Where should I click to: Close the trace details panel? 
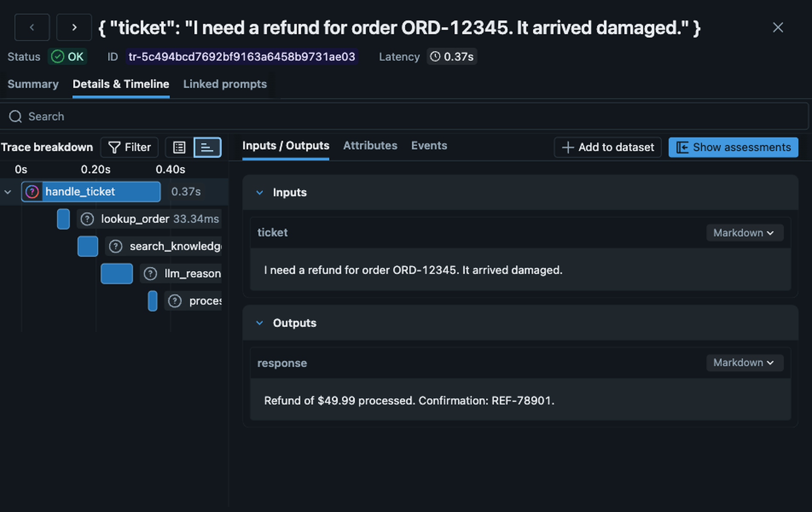(x=778, y=28)
